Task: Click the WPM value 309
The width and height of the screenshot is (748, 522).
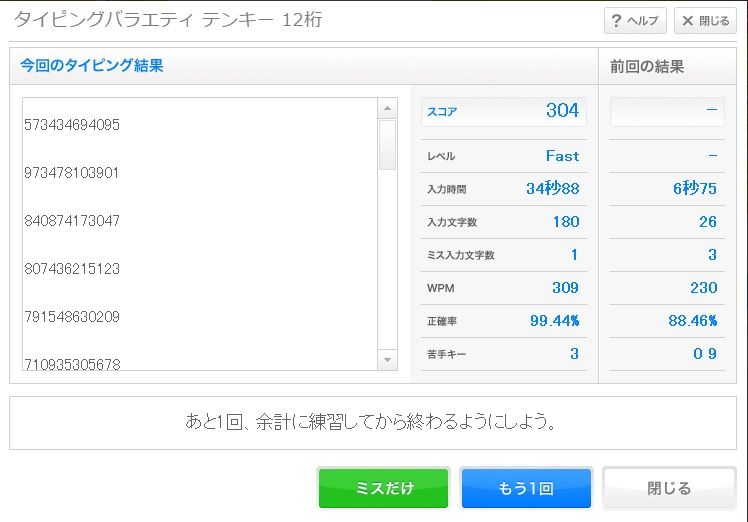Action: coord(566,288)
